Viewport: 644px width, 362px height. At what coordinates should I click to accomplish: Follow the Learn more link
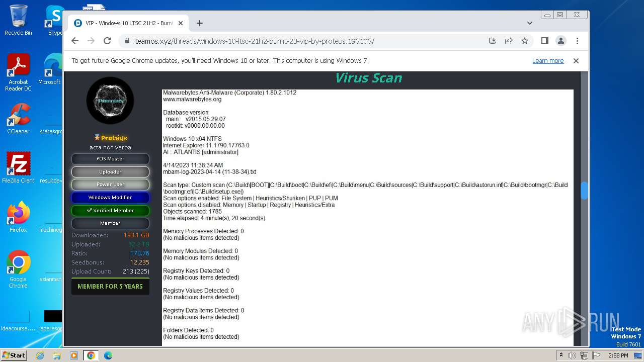[548, 61]
